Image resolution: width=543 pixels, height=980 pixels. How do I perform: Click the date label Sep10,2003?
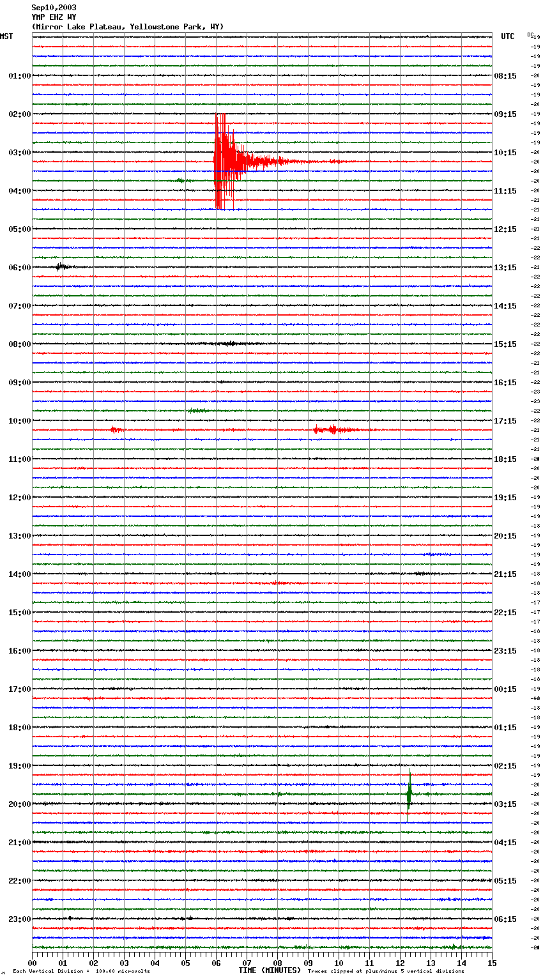[x=54, y=8]
